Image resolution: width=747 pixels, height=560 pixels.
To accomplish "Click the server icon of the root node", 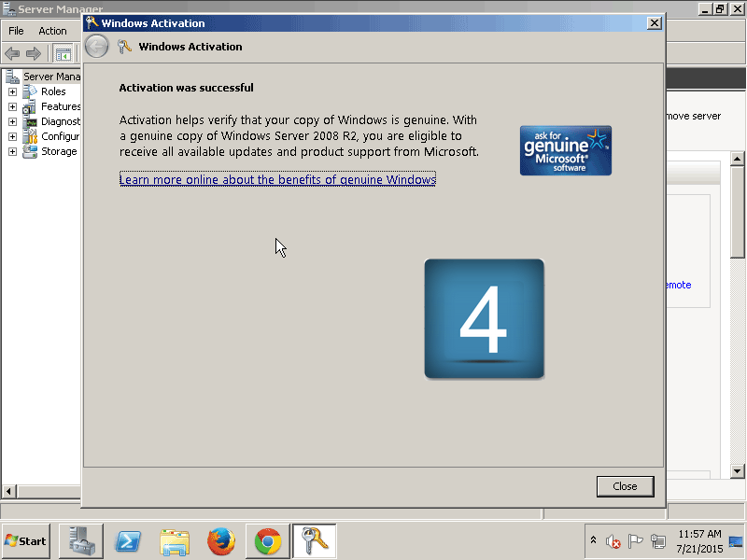I will coord(12,77).
